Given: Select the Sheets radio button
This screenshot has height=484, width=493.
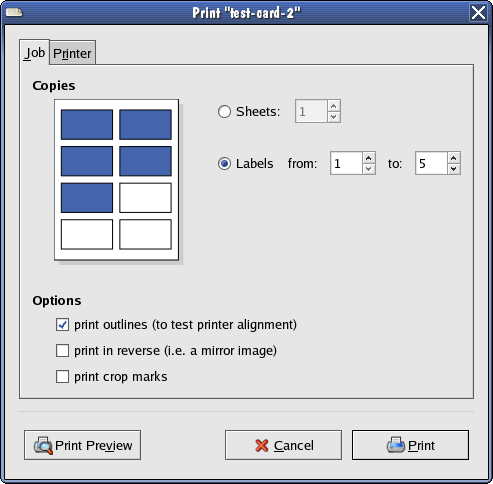Looking at the screenshot, I should pos(224,111).
